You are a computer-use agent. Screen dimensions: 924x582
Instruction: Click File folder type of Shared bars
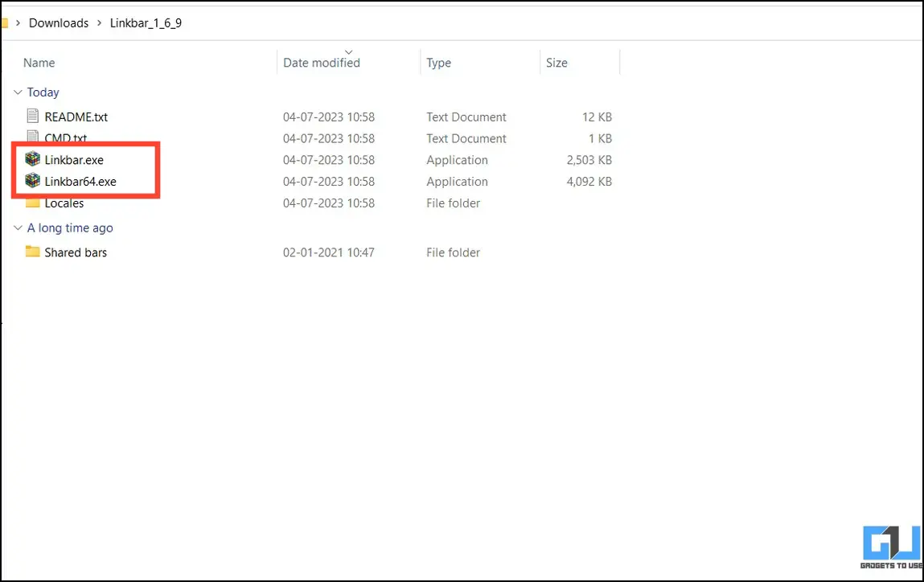[453, 252]
